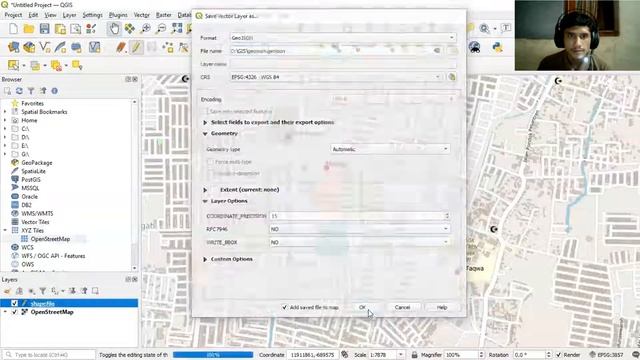This screenshot has height=360, width=640.
Task: Open the CRS dropdown EPSG:4326
Action: coord(336,77)
